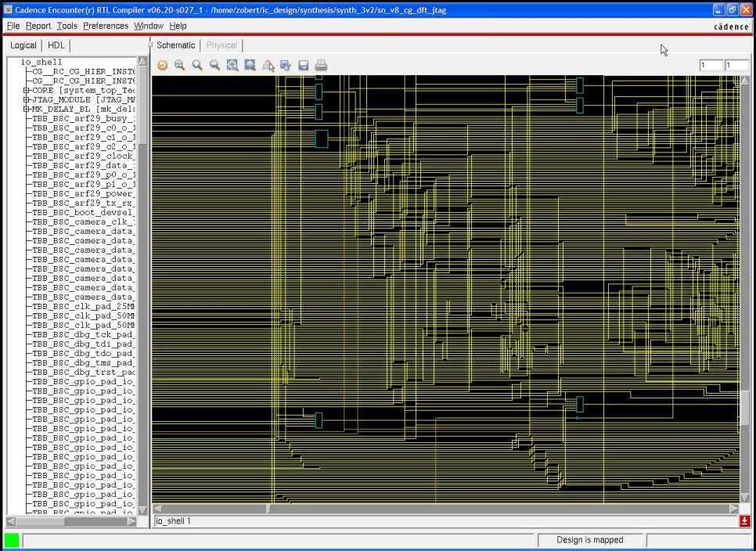This screenshot has height=551, width=756.
Task: Open the Preferences menu
Action: [106, 26]
